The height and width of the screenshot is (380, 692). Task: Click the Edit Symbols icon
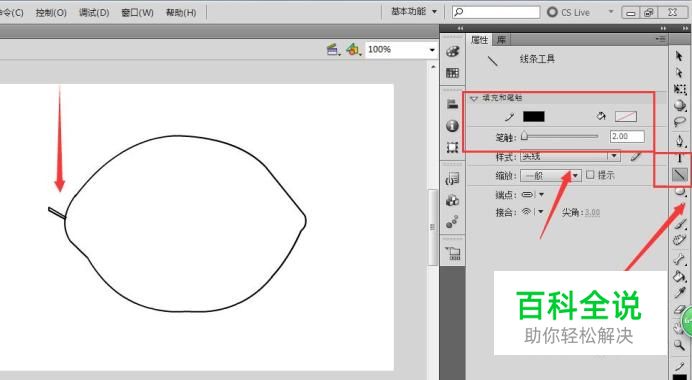[x=353, y=49]
